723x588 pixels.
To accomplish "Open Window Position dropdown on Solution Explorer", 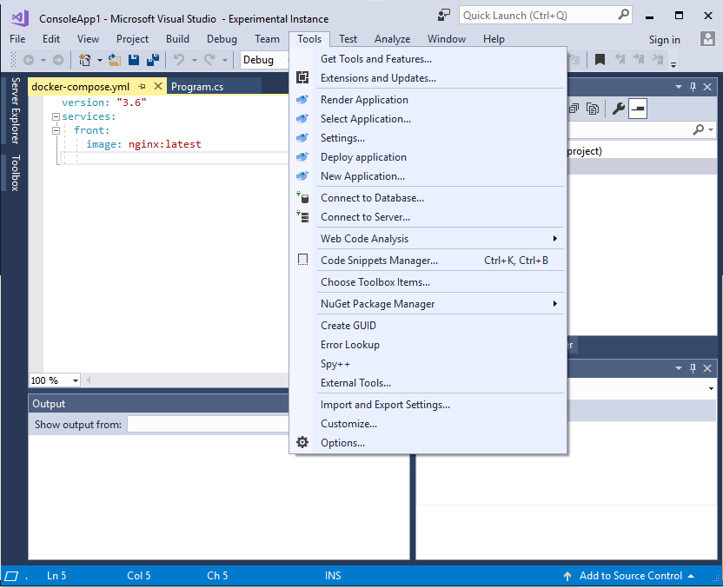I will [x=679, y=87].
